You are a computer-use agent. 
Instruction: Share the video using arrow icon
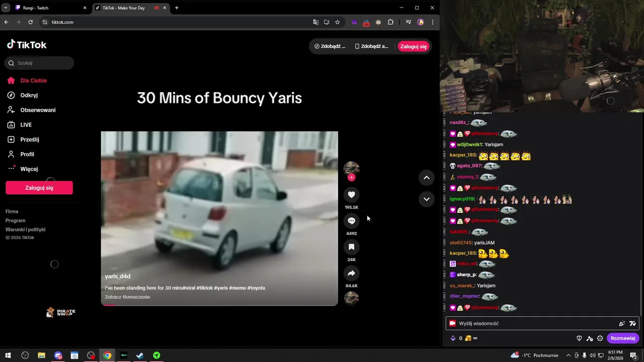[x=351, y=273]
